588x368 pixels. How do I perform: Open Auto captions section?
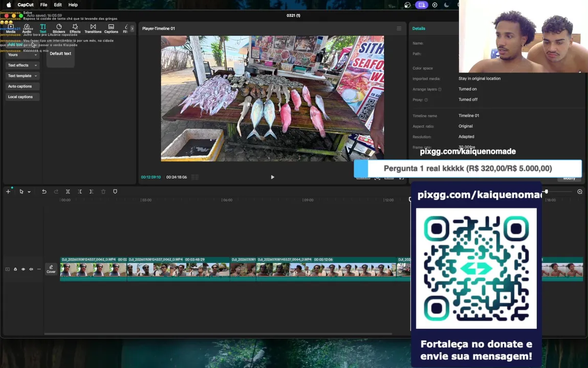(23, 86)
